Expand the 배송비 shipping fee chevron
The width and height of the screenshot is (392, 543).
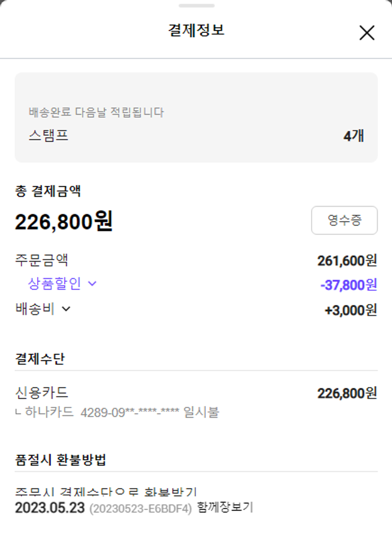pyautogui.click(x=66, y=309)
